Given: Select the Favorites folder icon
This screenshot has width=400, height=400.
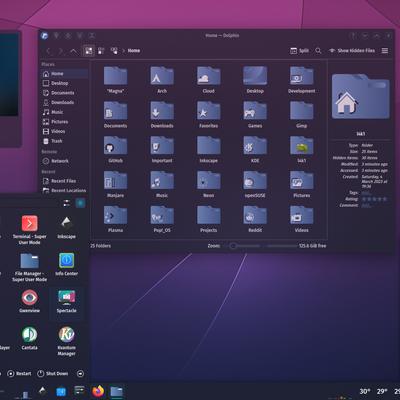Looking at the screenshot, I should click(x=209, y=111).
